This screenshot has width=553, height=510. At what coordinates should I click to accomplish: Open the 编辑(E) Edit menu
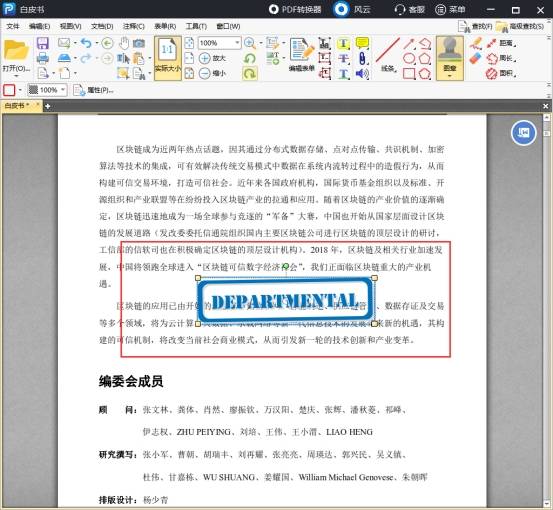40,26
